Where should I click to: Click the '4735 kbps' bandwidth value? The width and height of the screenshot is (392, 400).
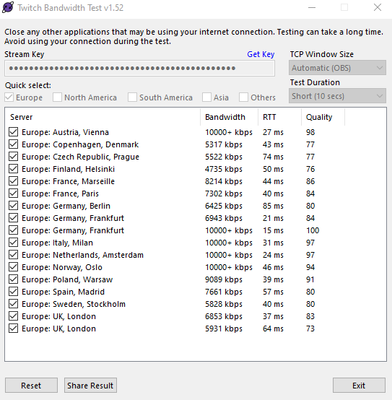tap(224, 169)
